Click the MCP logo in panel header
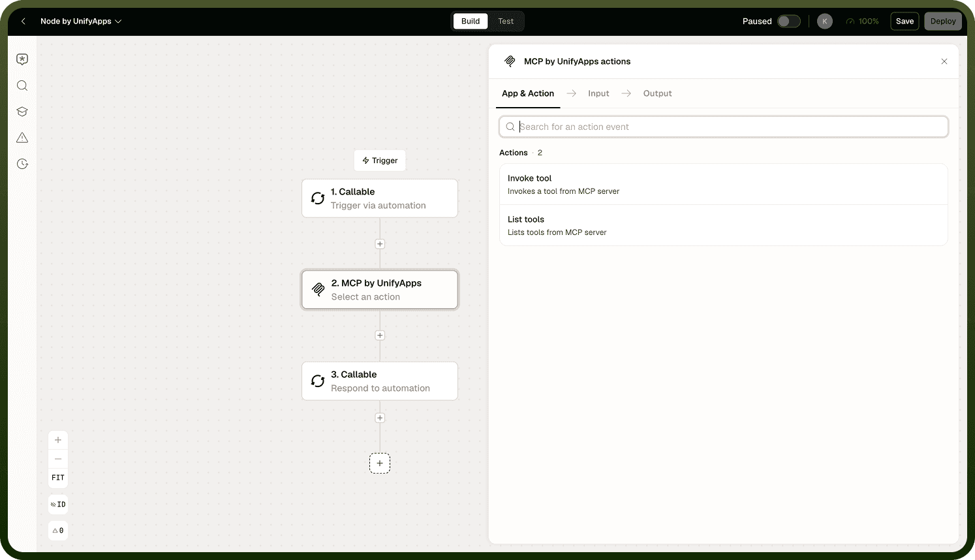975x560 pixels. (x=510, y=61)
